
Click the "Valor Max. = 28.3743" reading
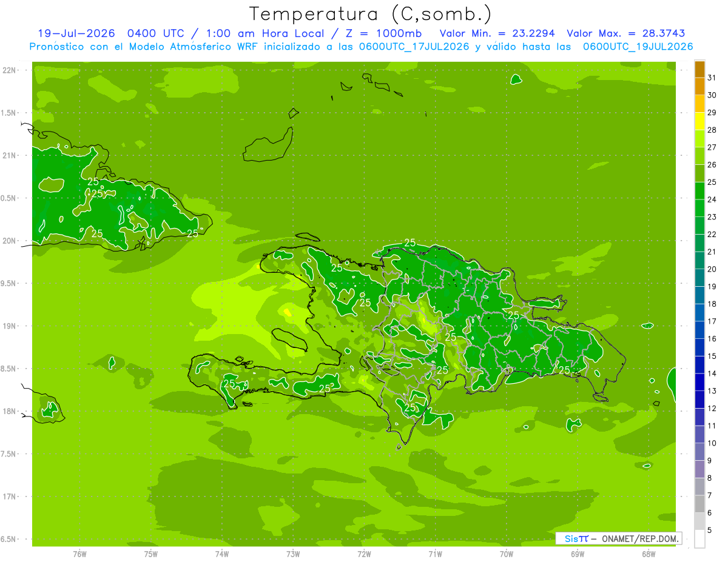[x=626, y=33]
